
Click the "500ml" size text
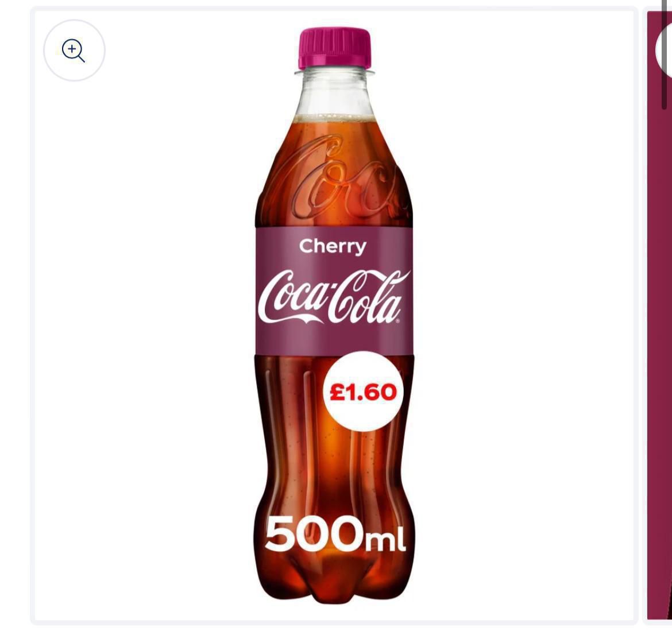pyautogui.click(x=335, y=536)
